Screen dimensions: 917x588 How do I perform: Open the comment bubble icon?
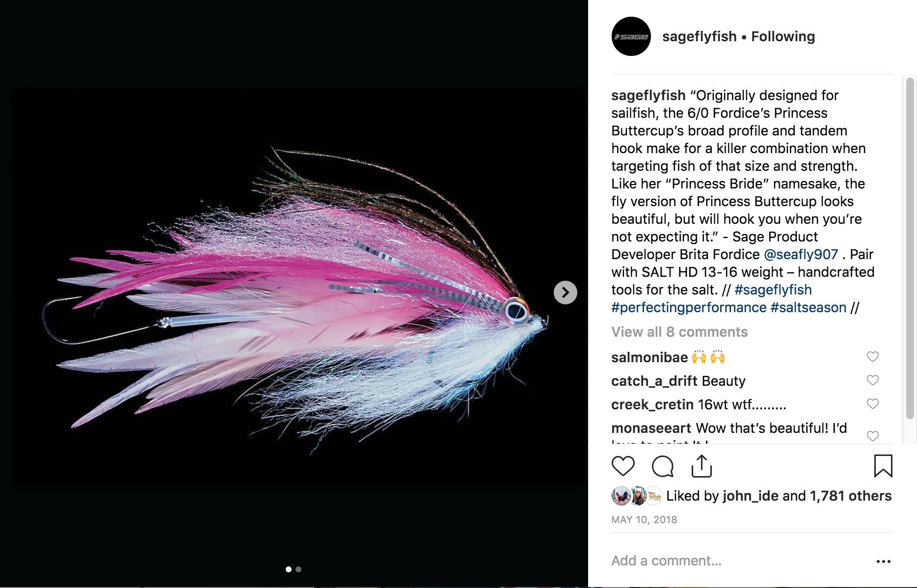pyautogui.click(x=662, y=466)
